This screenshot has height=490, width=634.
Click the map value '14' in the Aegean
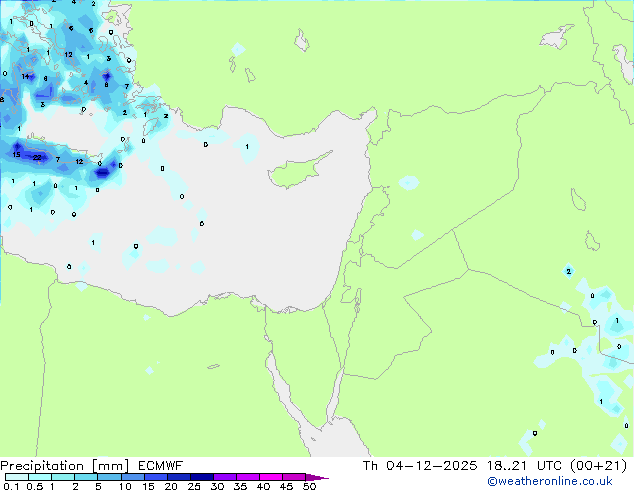pos(25,76)
